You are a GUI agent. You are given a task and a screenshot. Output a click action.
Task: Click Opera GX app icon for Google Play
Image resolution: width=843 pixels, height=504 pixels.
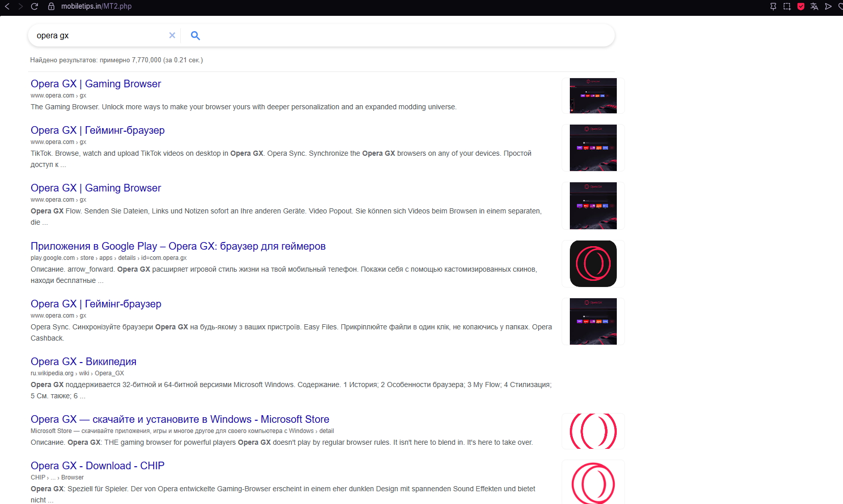[593, 263]
